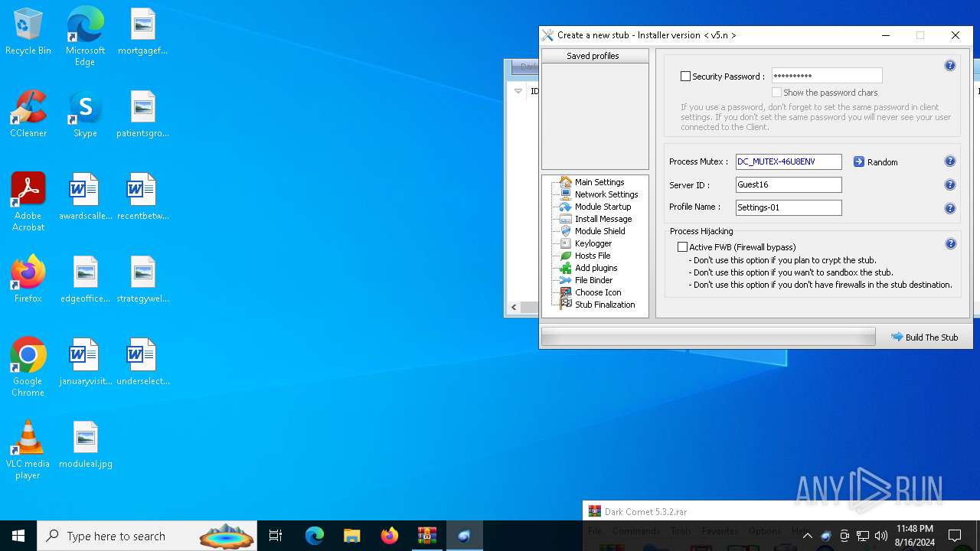Enable the Security Password checkbox

[685, 77]
